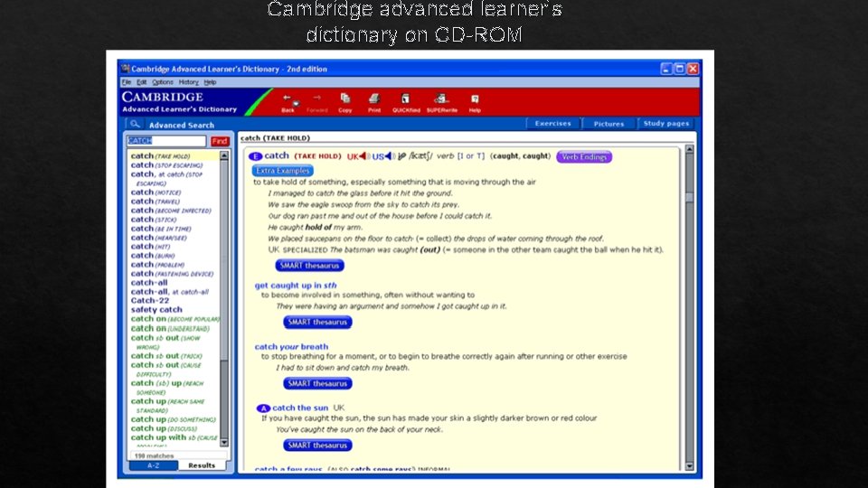The height and width of the screenshot is (488, 868).
Task: Select catch (HEAR/SEE) entry
Action: 158,238
